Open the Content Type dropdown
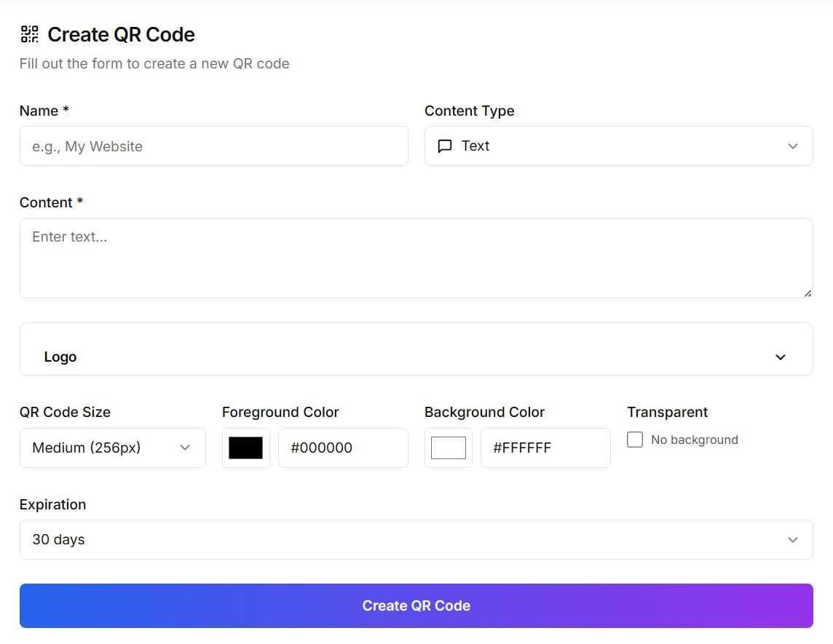The height and width of the screenshot is (644, 833). (618, 146)
